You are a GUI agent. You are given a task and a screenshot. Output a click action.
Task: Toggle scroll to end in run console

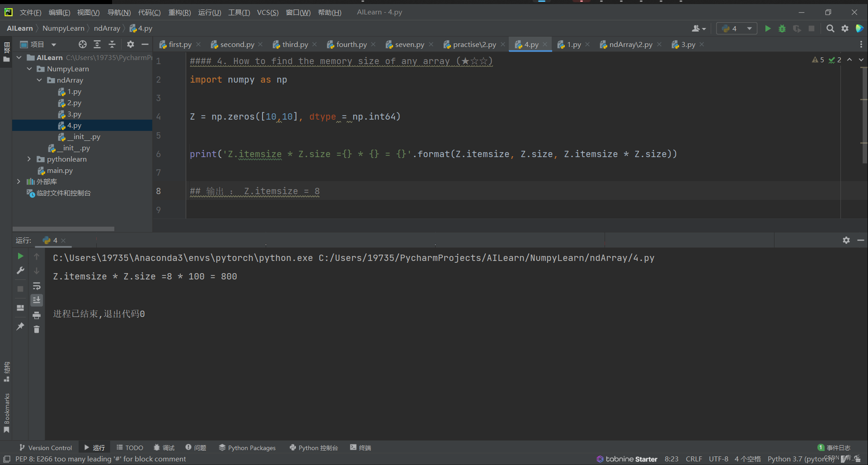pos(37,300)
